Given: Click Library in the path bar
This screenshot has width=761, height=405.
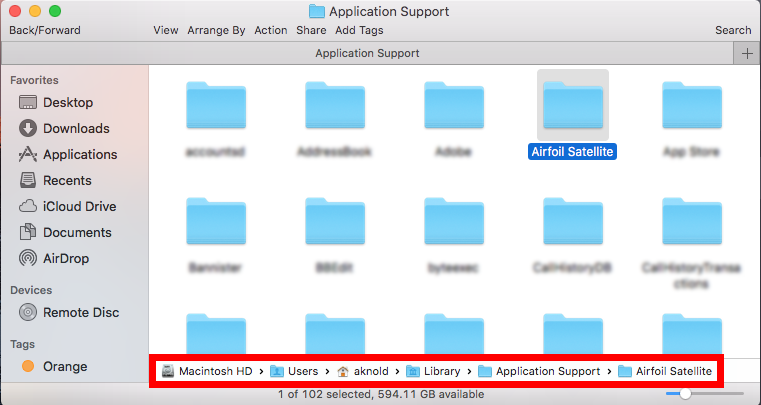Looking at the screenshot, I should tap(433, 371).
